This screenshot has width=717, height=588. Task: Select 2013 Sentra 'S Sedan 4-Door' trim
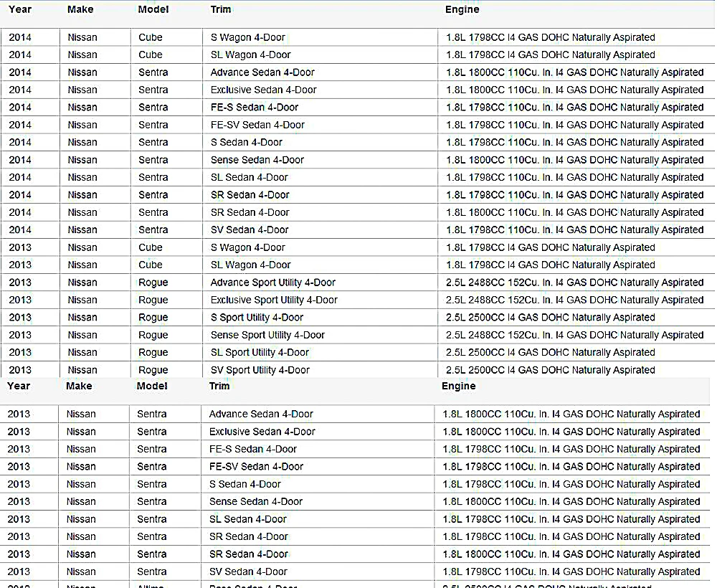point(245,484)
